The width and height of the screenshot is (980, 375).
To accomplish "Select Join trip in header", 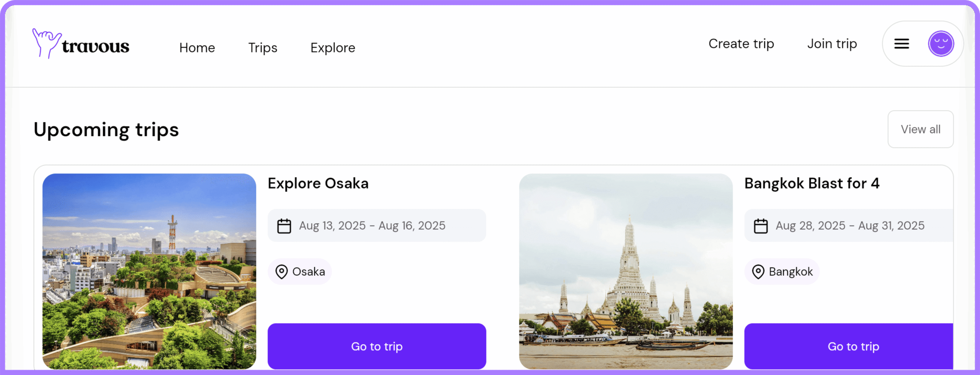I will click(x=832, y=44).
